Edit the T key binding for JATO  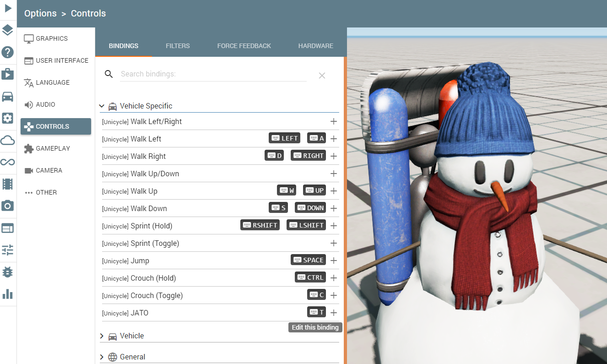(316, 312)
